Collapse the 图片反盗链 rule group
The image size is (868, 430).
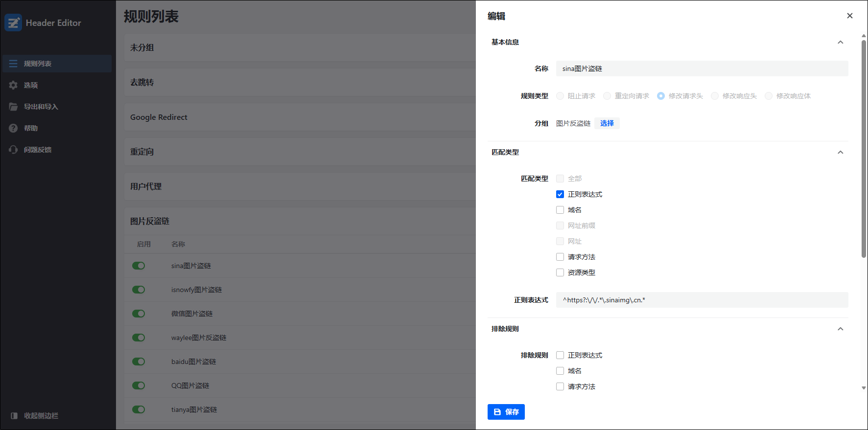click(300, 221)
